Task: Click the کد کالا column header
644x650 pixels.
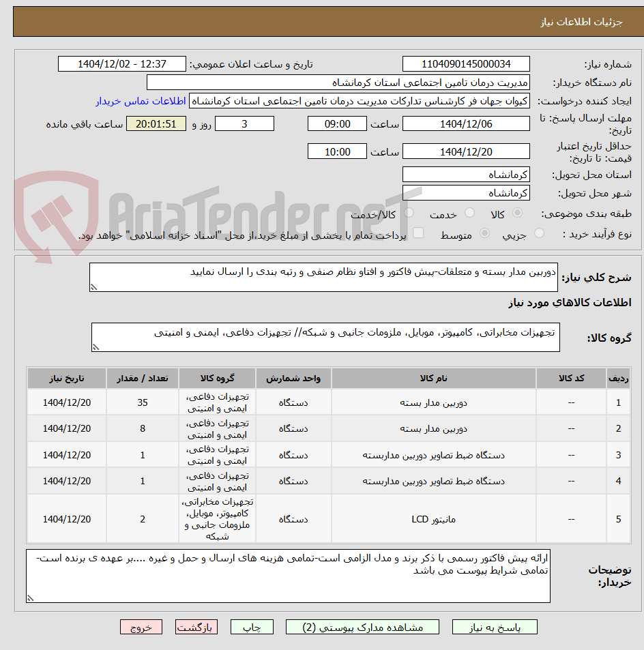Action: (x=571, y=378)
